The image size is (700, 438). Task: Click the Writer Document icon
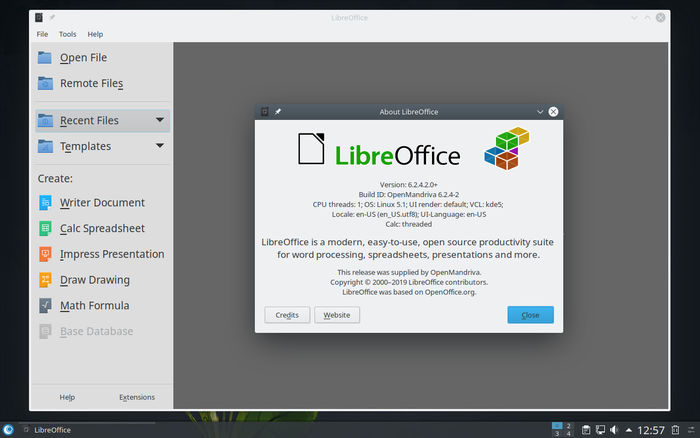45,203
